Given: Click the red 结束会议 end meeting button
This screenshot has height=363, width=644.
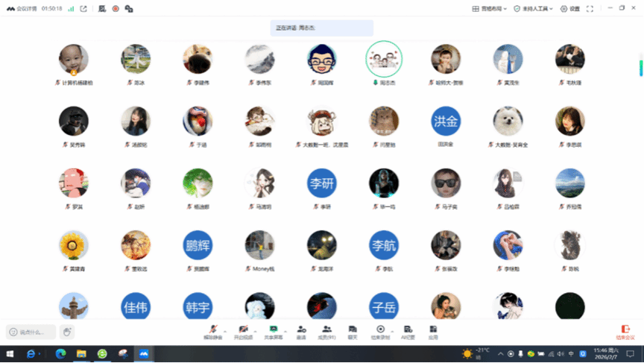Looking at the screenshot, I should 625,332.
